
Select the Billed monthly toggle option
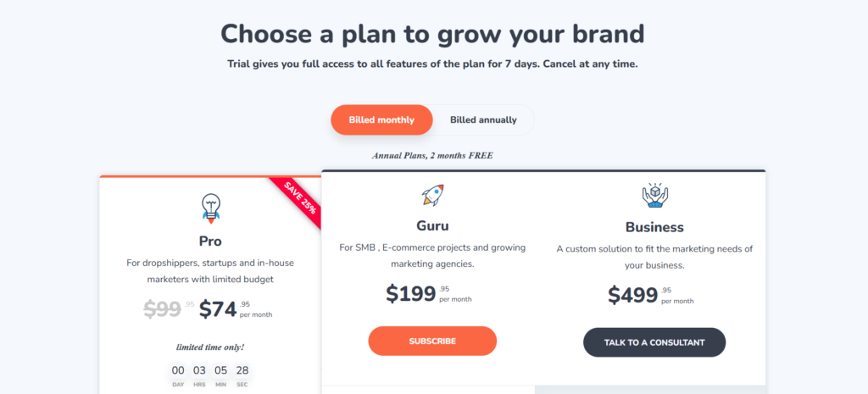click(381, 119)
